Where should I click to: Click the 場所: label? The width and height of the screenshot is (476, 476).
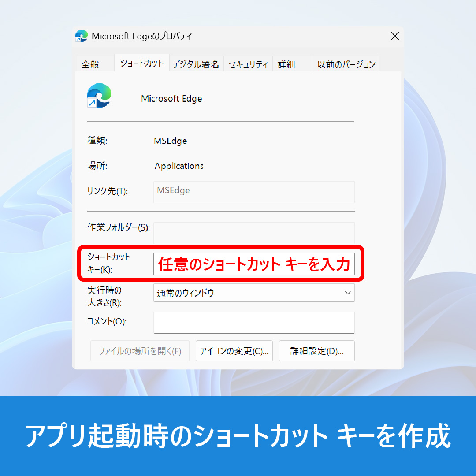click(x=97, y=166)
